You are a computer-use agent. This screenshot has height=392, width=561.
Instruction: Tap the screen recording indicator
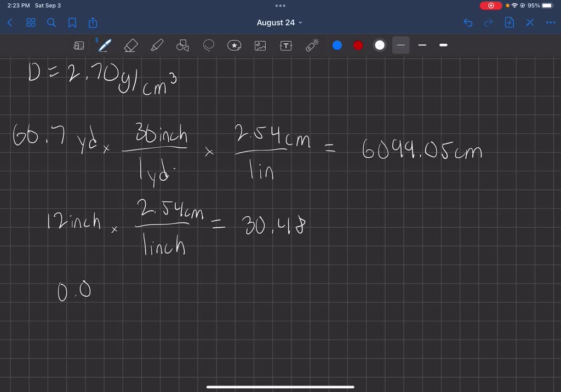[x=490, y=5]
